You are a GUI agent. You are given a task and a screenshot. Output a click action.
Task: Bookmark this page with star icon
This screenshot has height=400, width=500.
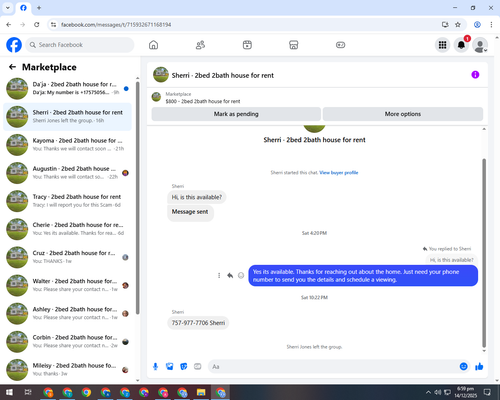(x=458, y=25)
